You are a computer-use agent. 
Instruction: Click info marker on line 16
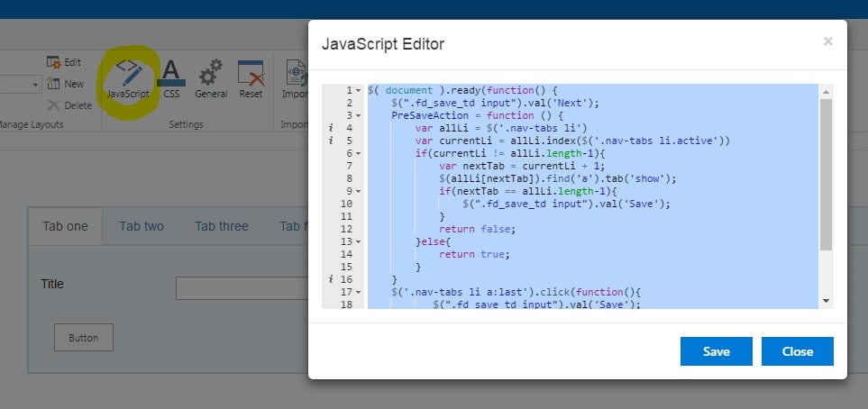pyautogui.click(x=331, y=279)
